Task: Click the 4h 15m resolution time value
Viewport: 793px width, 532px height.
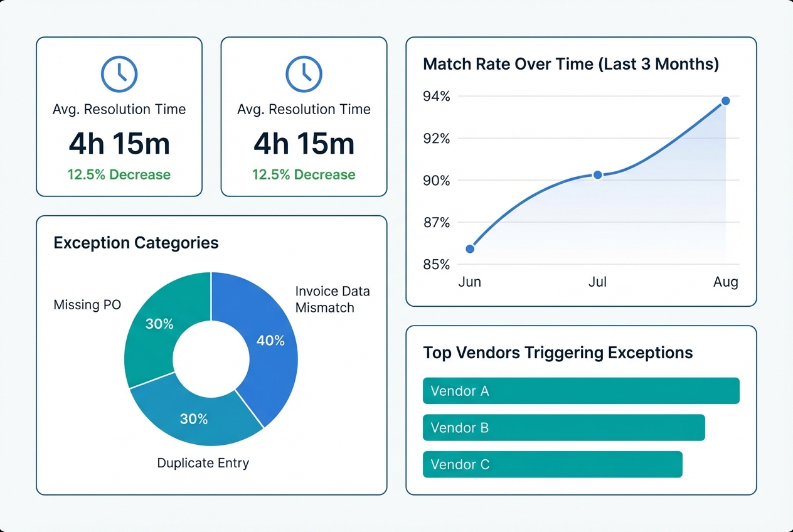Action: pyautogui.click(x=119, y=143)
